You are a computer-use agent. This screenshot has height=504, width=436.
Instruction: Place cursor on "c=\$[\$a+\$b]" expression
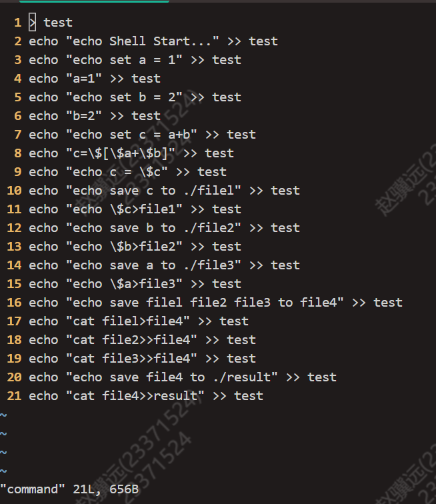tap(121, 153)
